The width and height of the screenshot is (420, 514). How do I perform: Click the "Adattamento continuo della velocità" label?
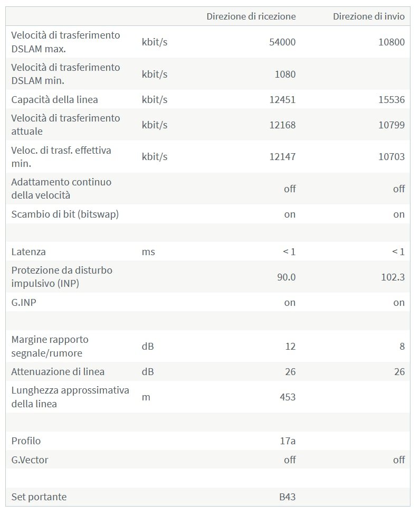click(61, 188)
